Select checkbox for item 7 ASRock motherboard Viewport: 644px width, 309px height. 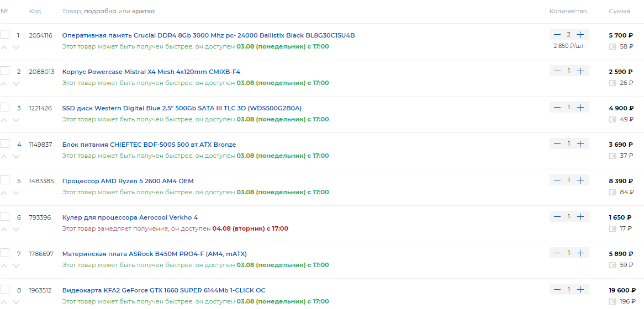point(5,253)
